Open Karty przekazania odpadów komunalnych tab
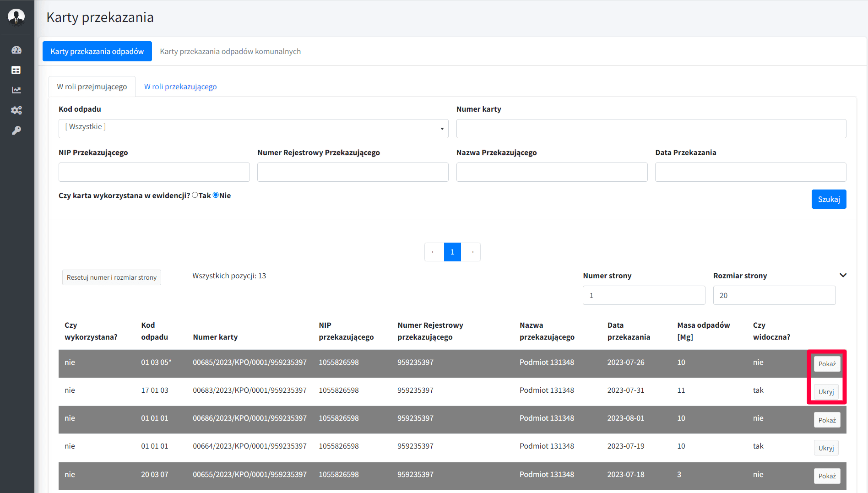Image resolution: width=868 pixels, height=493 pixels. pyautogui.click(x=230, y=51)
